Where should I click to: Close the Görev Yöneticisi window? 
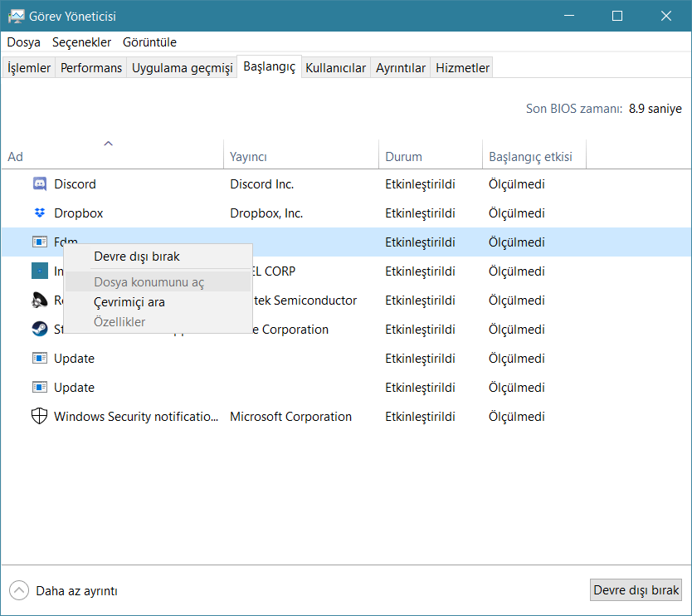(x=666, y=16)
